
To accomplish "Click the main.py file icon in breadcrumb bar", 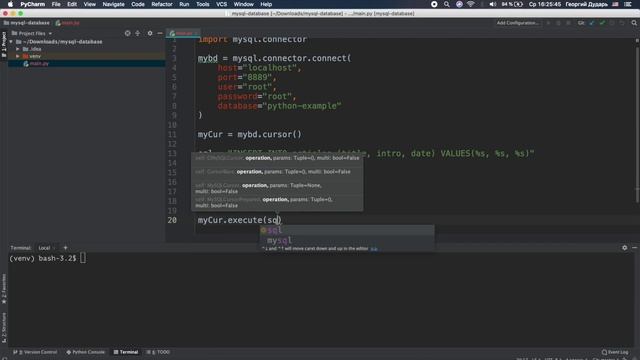I will pyautogui.click(x=58, y=23).
